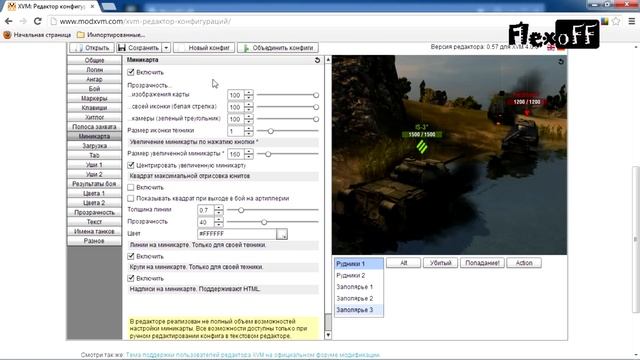Click the Цвет #FFFFFF input field

click(x=237, y=234)
